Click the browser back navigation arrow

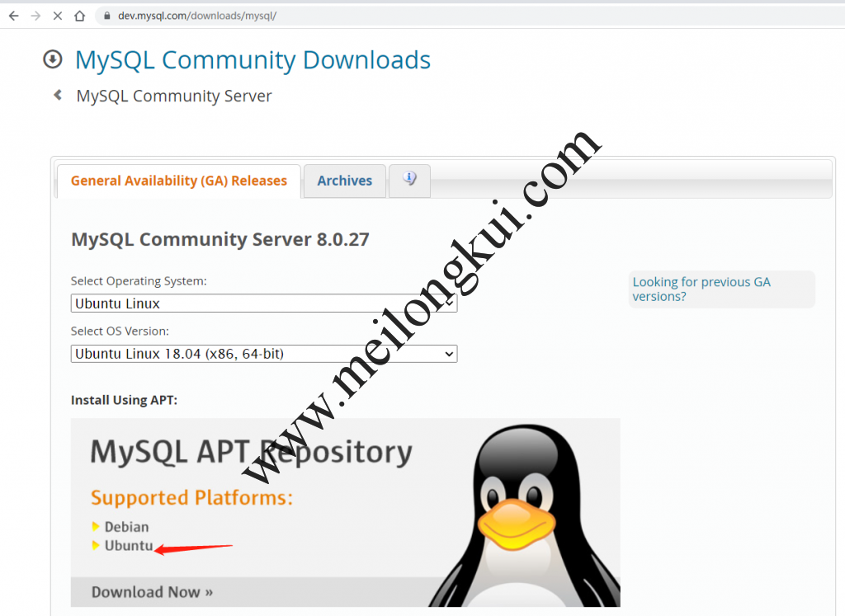pyautogui.click(x=12, y=15)
